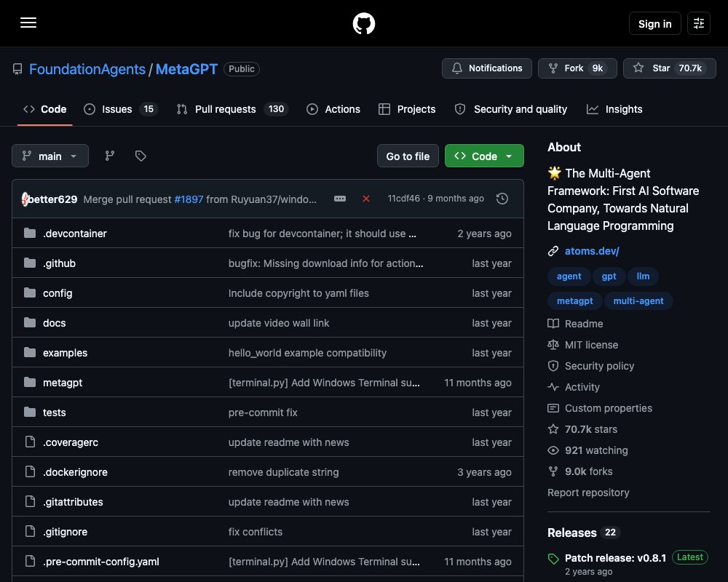Click the Sign in button
The image size is (728, 582).
[654, 24]
